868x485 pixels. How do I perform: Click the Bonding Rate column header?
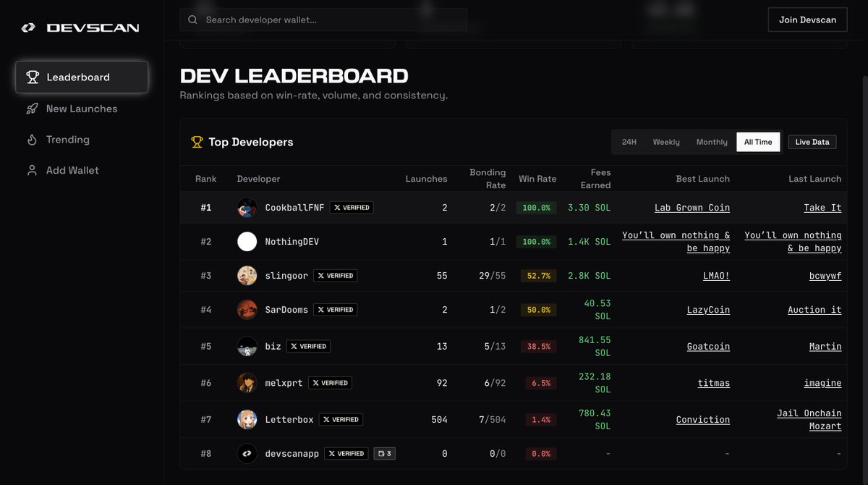tap(488, 179)
